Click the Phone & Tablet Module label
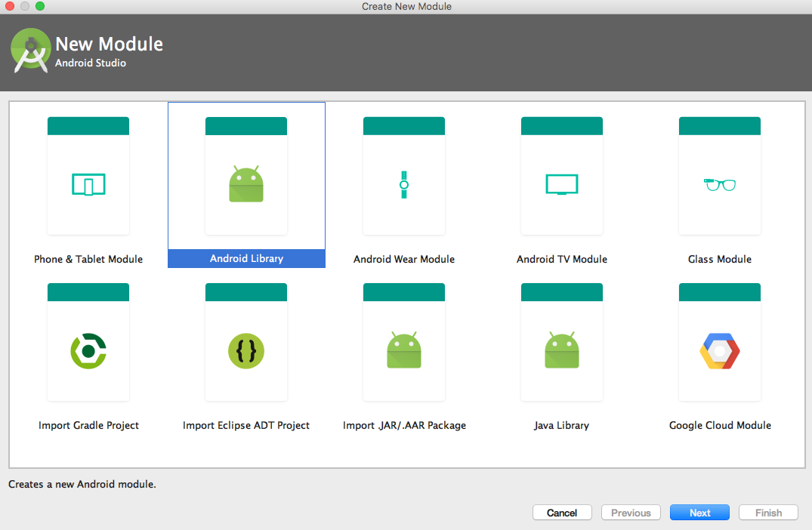 [x=88, y=259]
